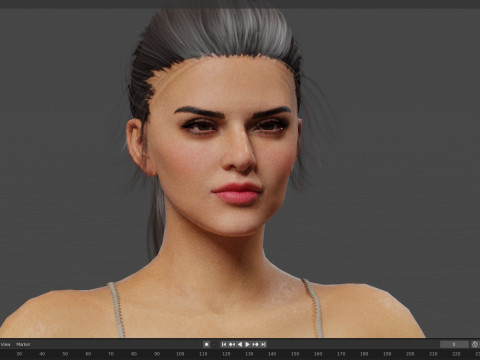Click the current frame number field

tap(454, 344)
